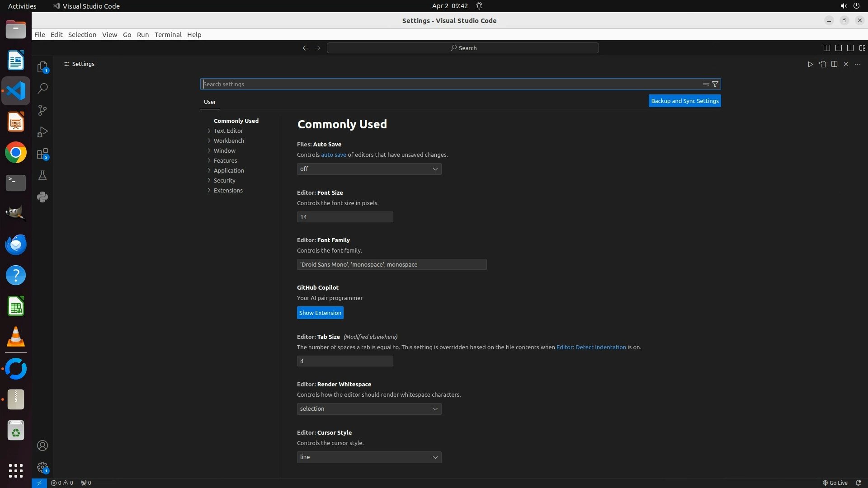Open the Terminal menu

click(168, 35)
